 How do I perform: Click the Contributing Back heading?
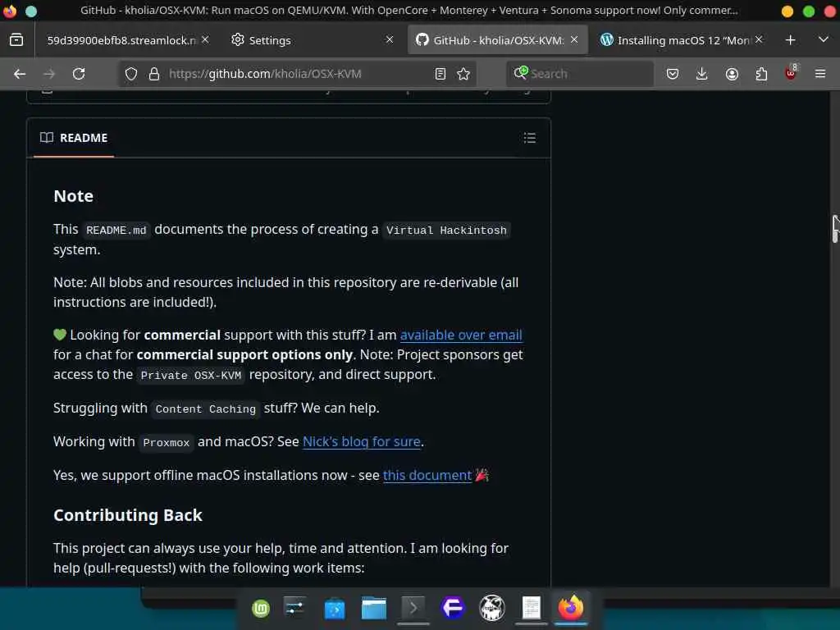128,515
